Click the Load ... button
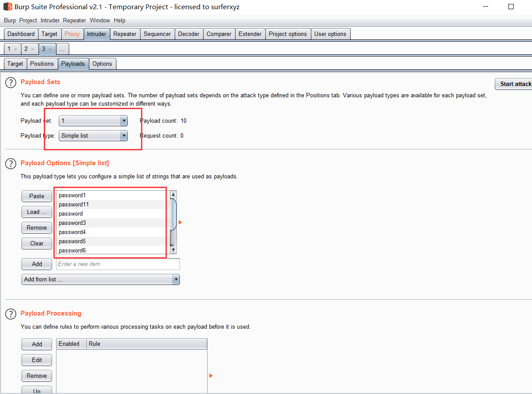This screenshot has width=532, height=394. pos(37,212)
